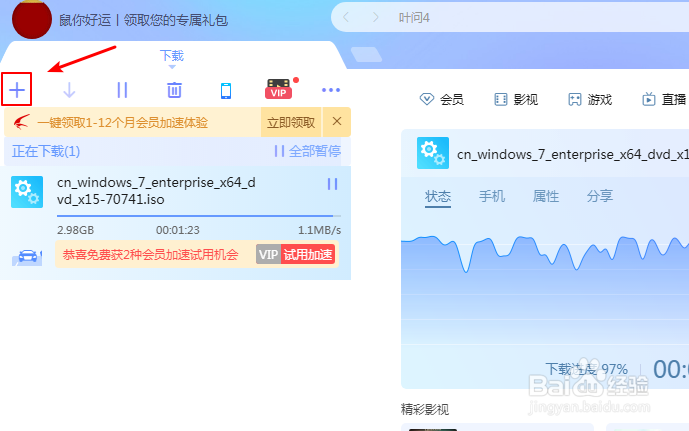The image size is (689, 431).
Task: Click 试用加速 VIP trial button
Action: click(x=296, y=254)
